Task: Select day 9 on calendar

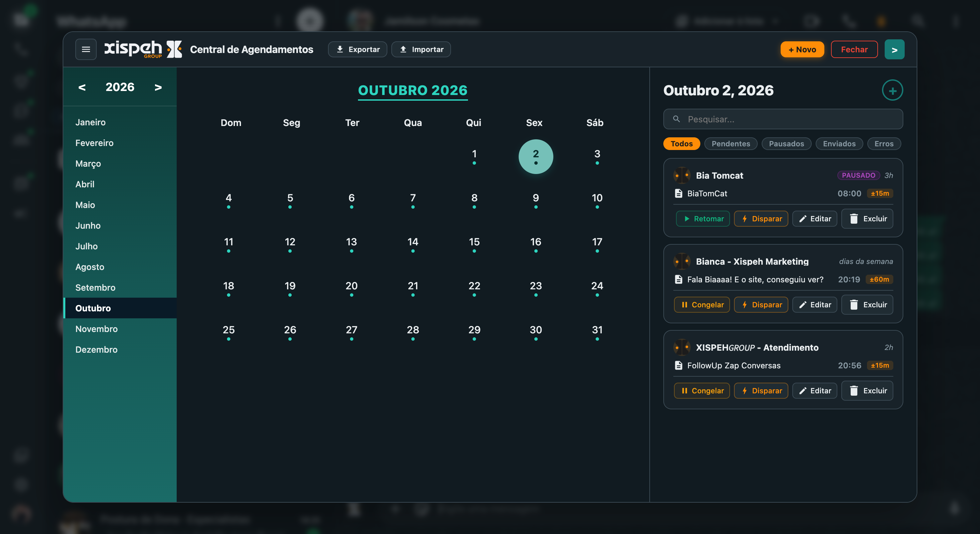Action: click(x=536, y=200)
